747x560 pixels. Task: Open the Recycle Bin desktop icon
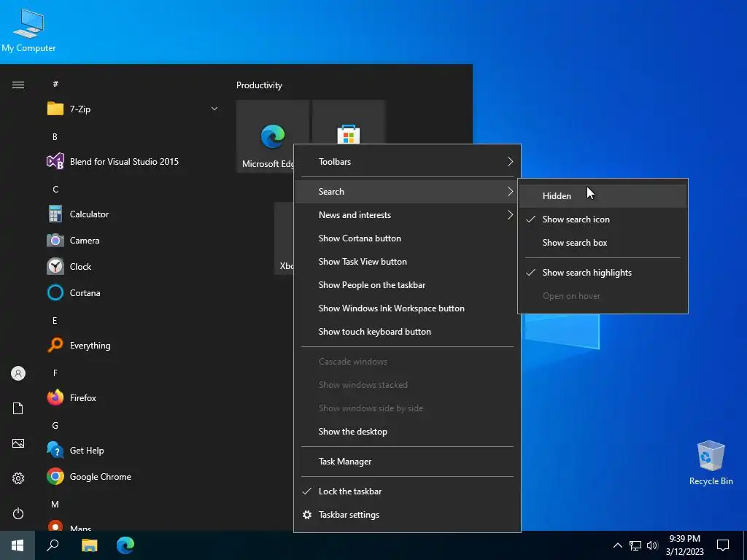click(711, 463)
